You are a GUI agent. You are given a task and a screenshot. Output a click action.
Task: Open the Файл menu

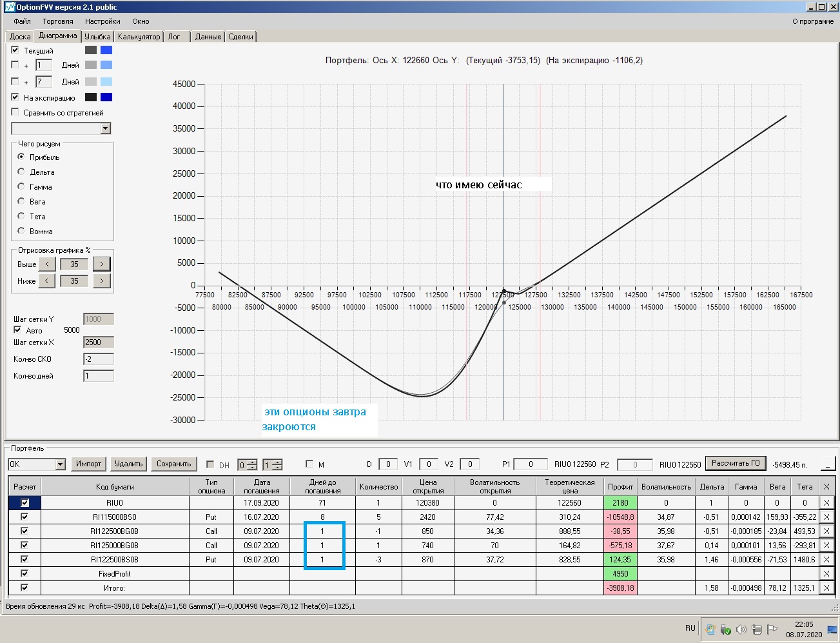click(22, 21)
